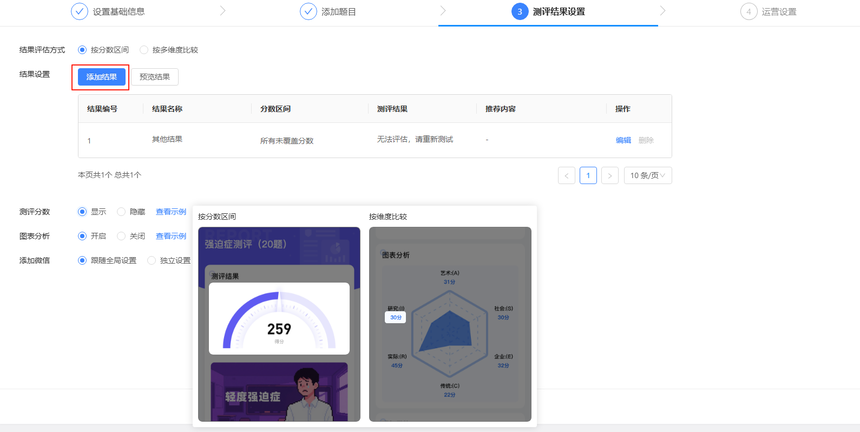Click the 添加题目 step checkmark icon
860x432 pixels.
pyautogui.click(x=308, y=12)
